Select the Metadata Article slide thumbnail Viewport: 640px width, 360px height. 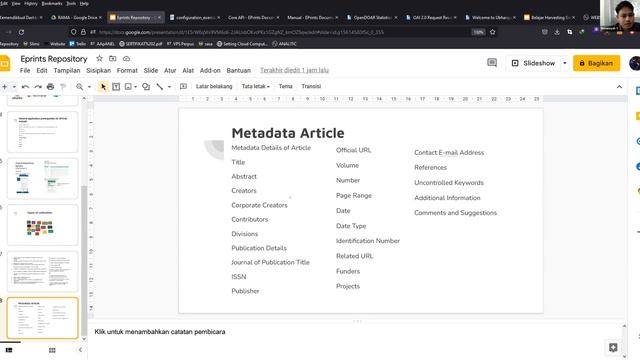(x=42, y=318)
